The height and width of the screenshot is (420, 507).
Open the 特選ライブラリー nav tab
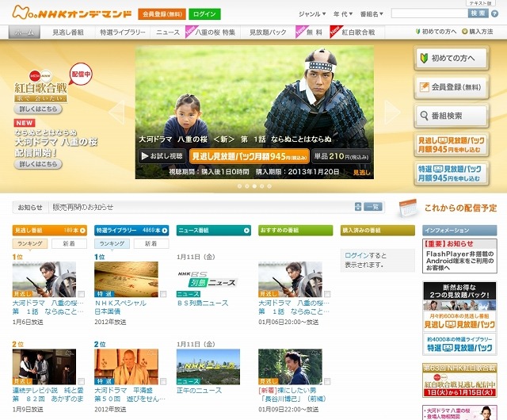click(123, 32)
